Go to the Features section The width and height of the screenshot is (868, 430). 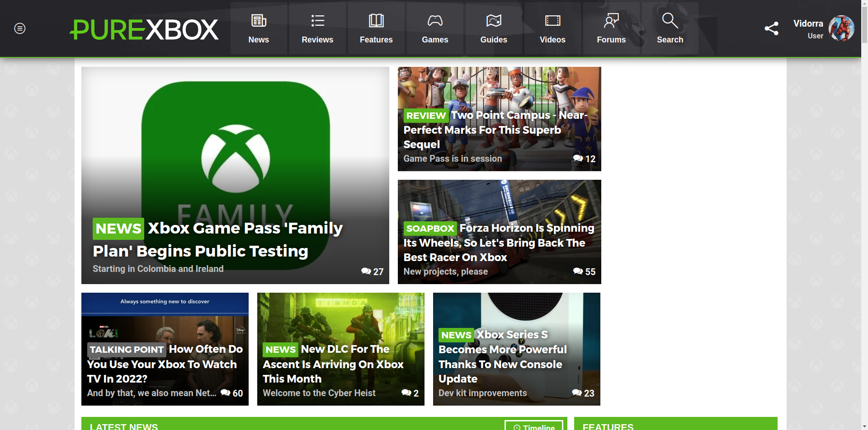pos(376,28)
